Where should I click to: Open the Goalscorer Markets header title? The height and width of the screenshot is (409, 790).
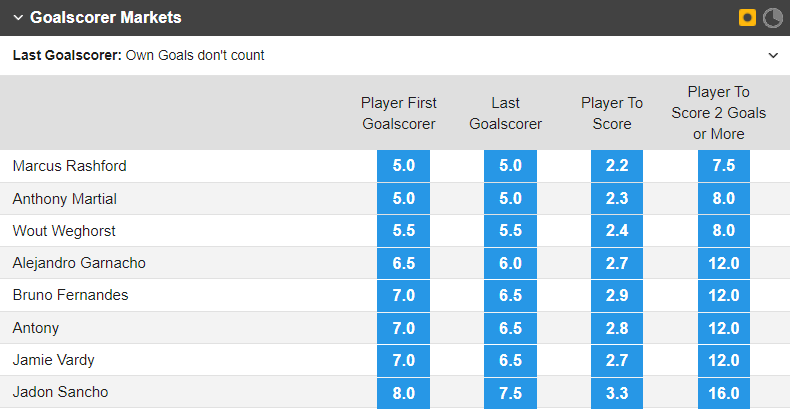[x=105, y=18]
